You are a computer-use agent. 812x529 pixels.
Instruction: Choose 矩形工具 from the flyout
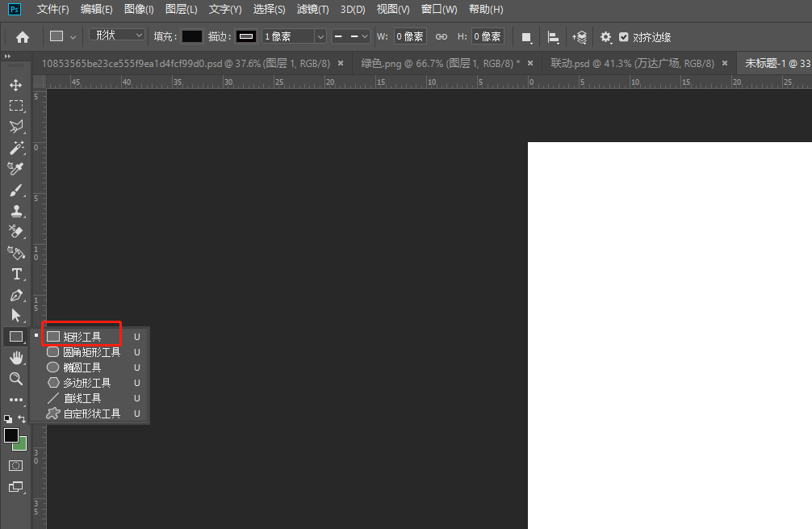[90, 337]
